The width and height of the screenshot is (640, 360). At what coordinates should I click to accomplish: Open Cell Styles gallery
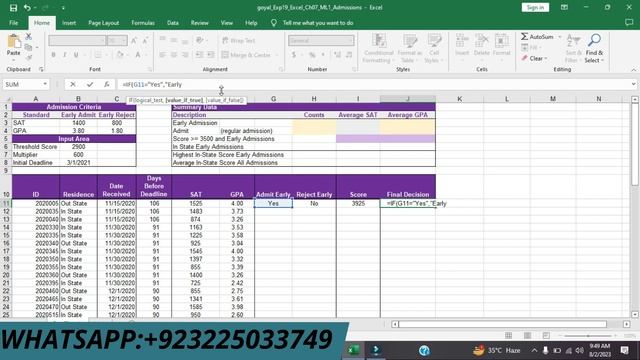point(434,49)
